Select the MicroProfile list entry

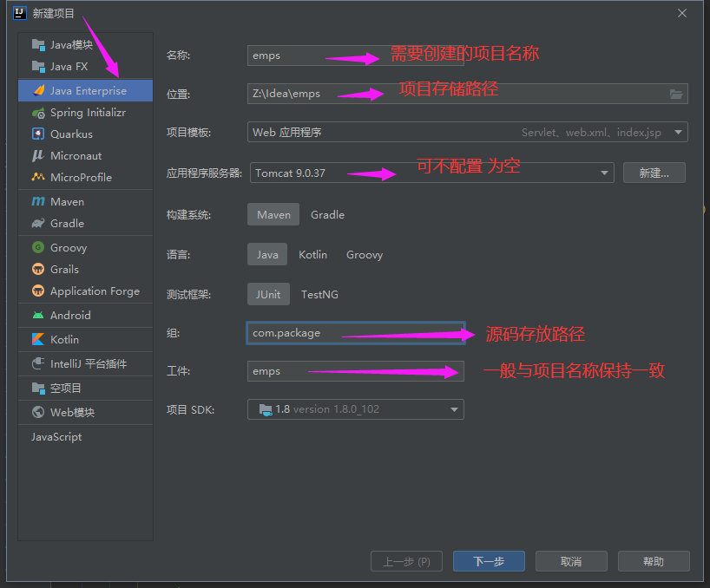point(86,177)
